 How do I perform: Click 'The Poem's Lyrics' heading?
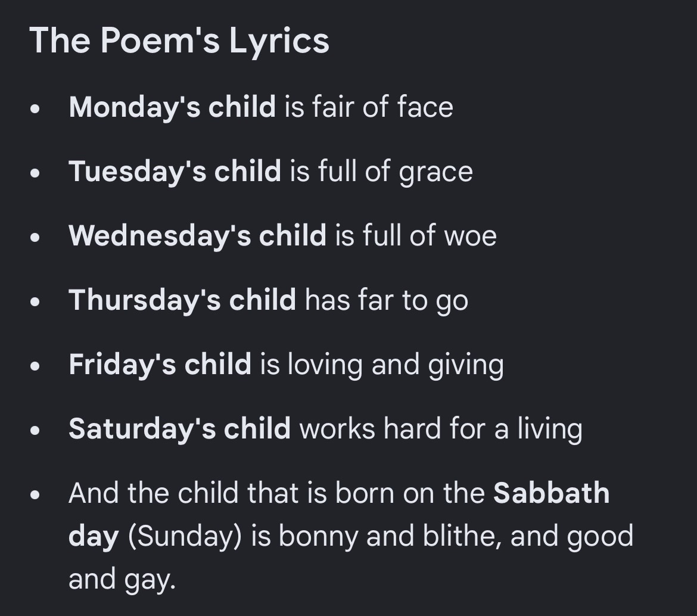[x=179, y=41]
